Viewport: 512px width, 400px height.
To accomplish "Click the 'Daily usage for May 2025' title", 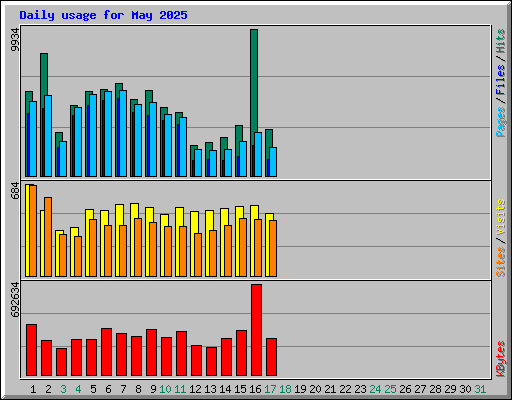I will [x=103, y=15].
